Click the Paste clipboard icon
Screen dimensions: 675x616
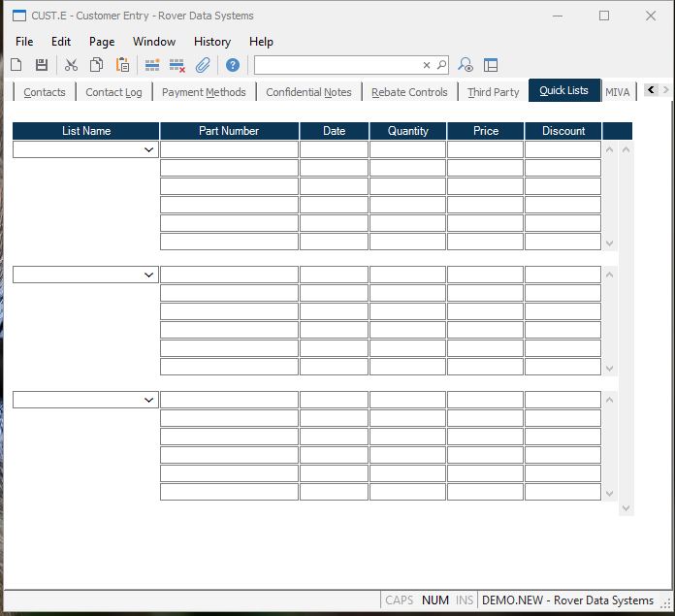122,65
